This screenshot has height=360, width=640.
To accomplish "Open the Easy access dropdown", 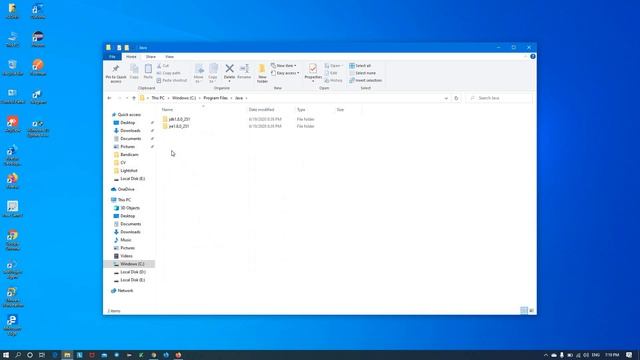I will 285,73.
